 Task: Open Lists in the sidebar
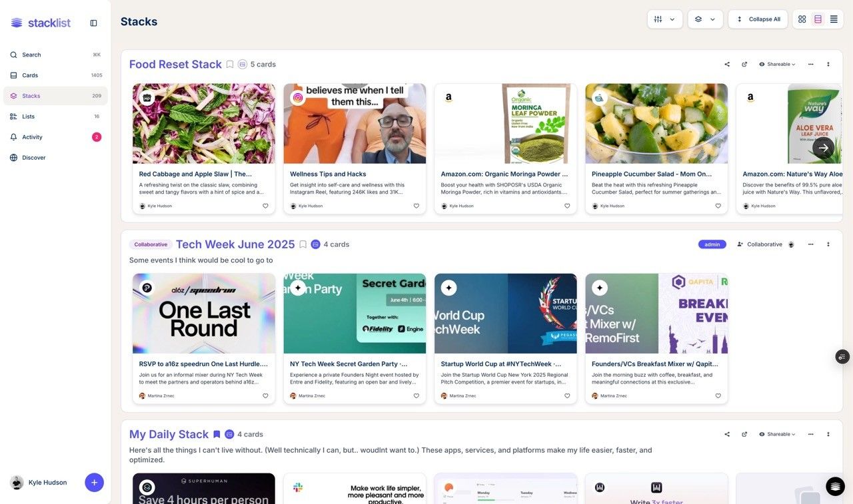click(55, 117)
